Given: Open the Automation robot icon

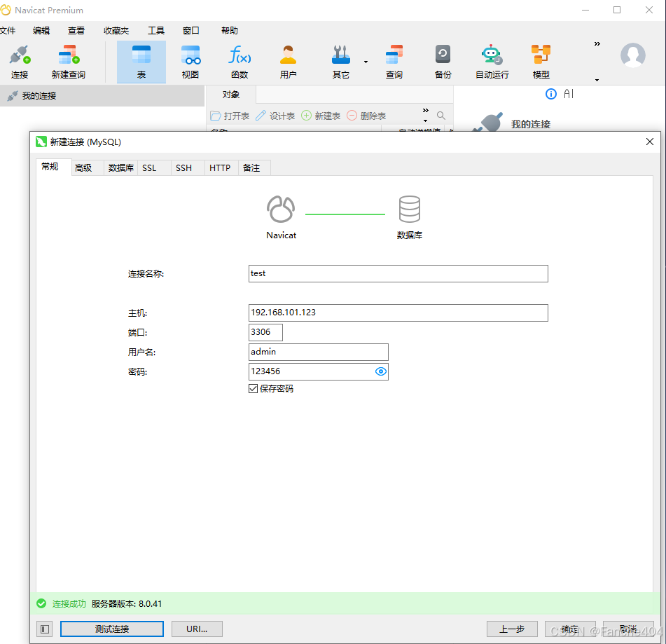Looking at the screenshot, I should pyautogui.click(x=492, y=62).
